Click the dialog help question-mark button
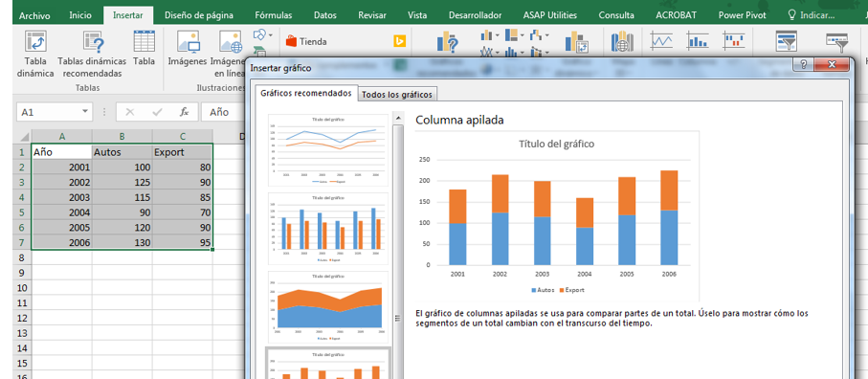The height and width of the screenshot is (379, 868). coord(803,65)
